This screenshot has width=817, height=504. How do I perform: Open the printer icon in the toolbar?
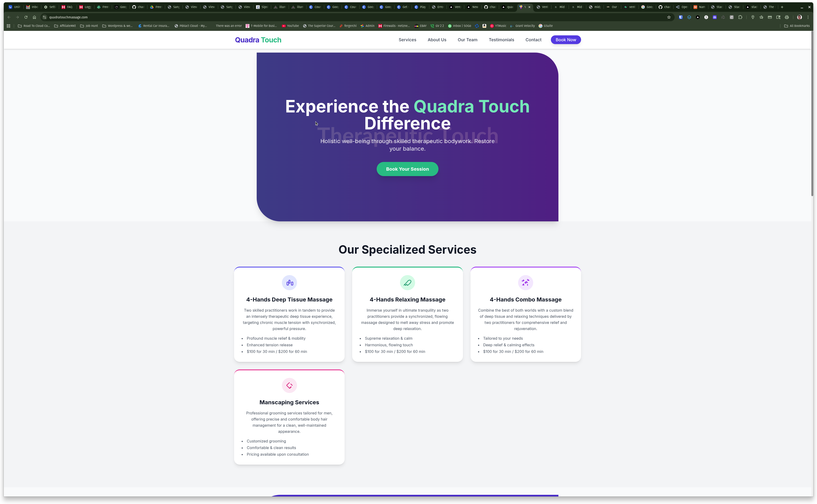pos(787,17)
